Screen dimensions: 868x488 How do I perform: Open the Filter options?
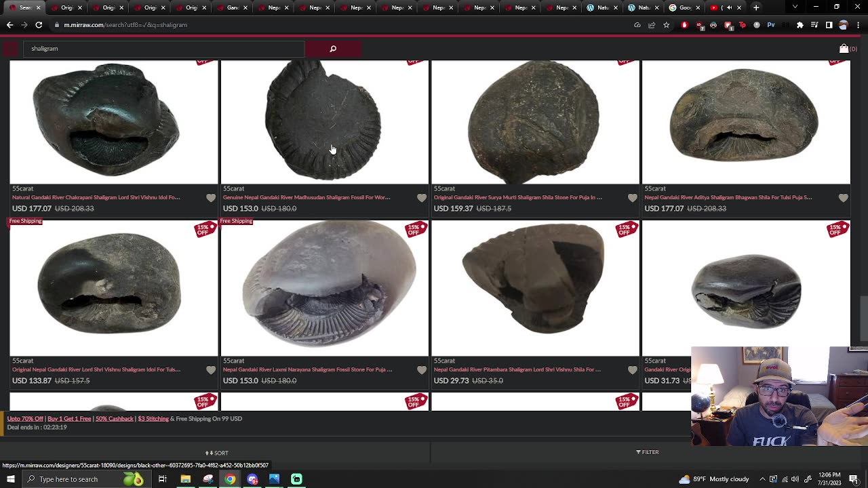pos(648,452)
